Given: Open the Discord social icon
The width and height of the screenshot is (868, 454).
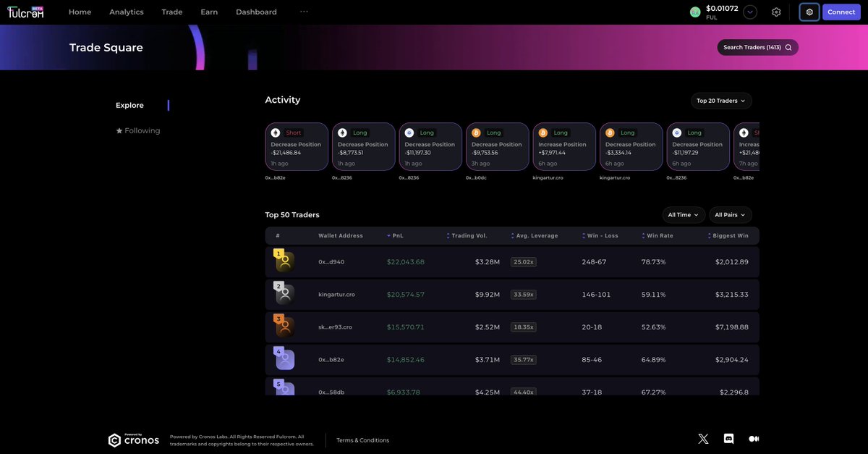Looking at the screenshot, I should tap(728, 439).
